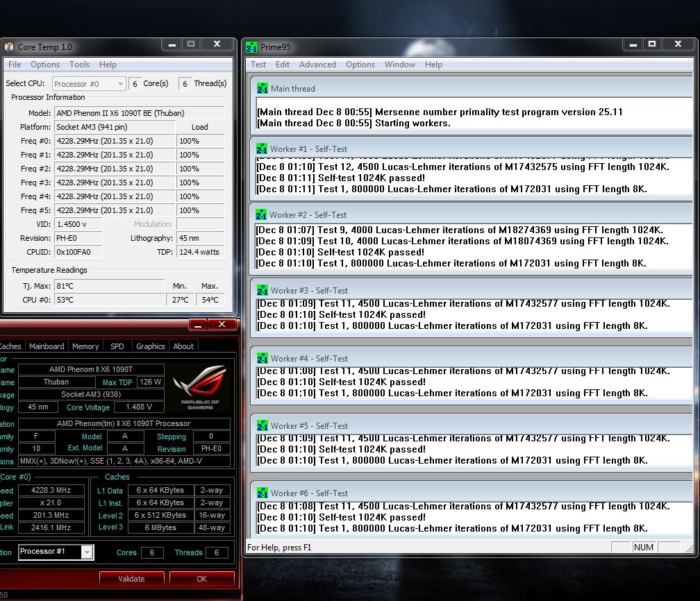This screenshot has height=601, width=700.
Task: Click the Worker #2 Self-Test icon
Action: [x=261, y=214]
